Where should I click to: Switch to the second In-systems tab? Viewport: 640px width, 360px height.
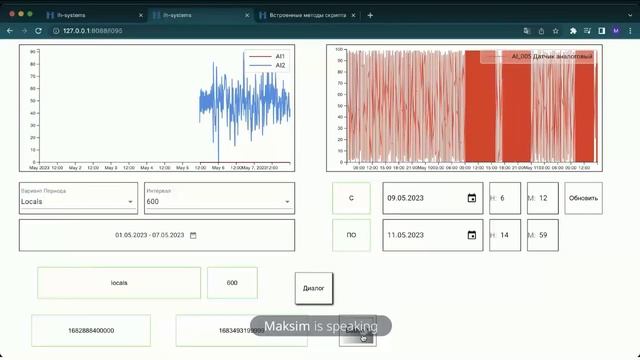(x=201, y=15)
